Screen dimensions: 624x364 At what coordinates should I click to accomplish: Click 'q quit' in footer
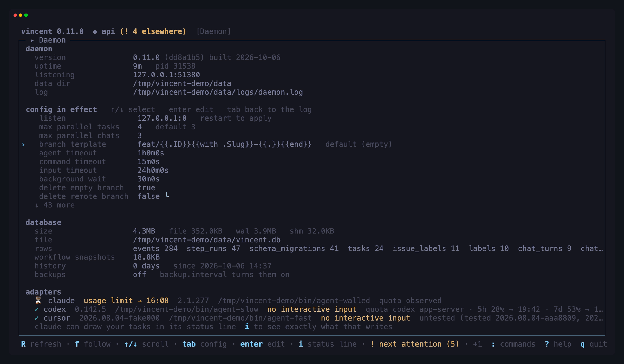[594, 344]
